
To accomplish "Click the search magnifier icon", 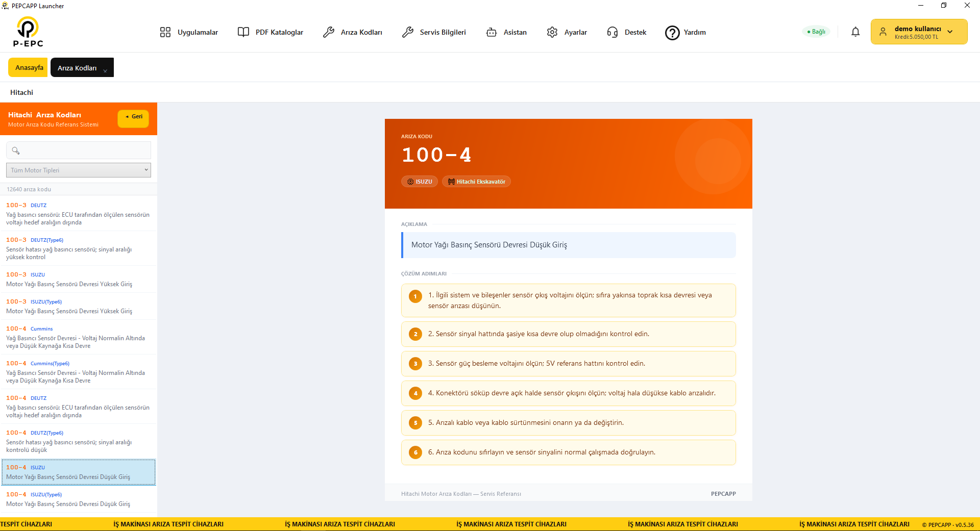I will pos(16,150).
